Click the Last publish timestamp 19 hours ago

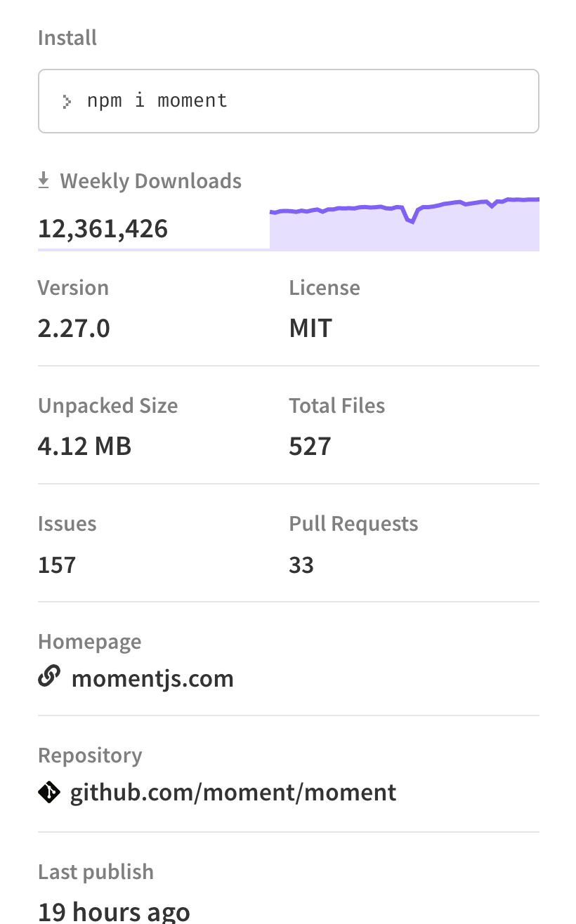click(114, 911)
